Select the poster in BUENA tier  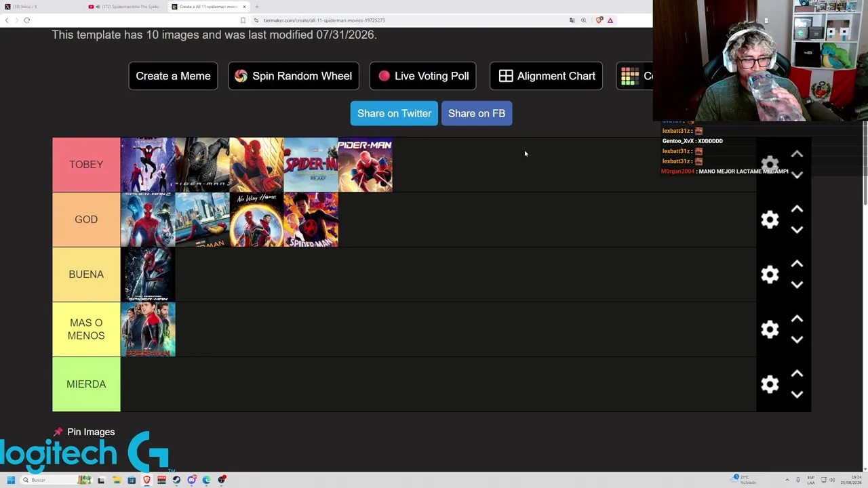point(148,274)
